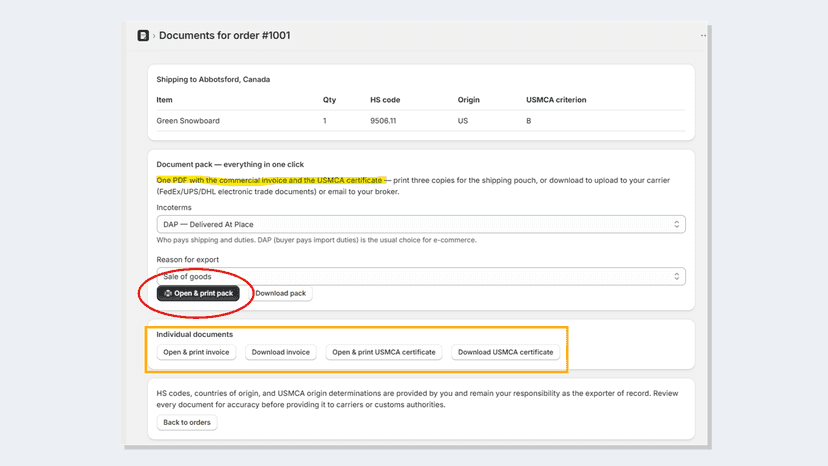The image size is (828, 466).
Task: Click the Download invoice button
Action: (280, 352)
